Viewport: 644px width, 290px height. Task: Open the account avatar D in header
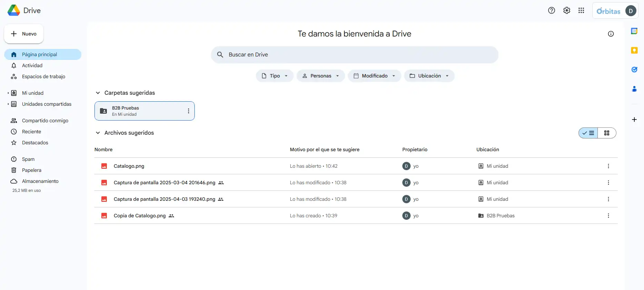tap(631, 11)
